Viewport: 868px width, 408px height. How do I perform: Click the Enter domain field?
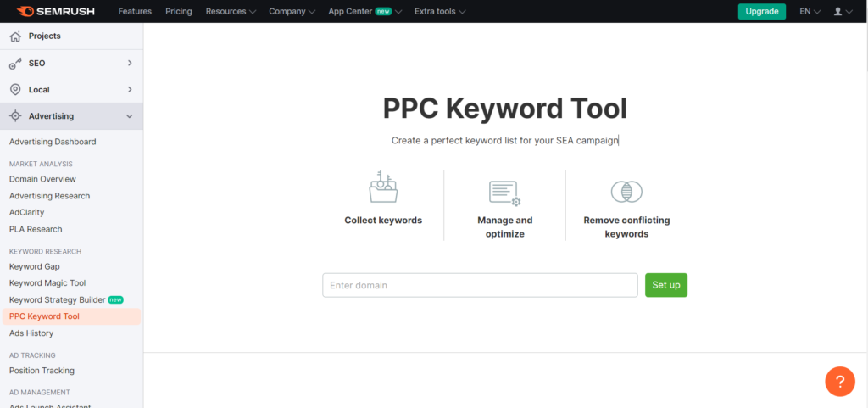pyautogui.click(x=480, y=285)
